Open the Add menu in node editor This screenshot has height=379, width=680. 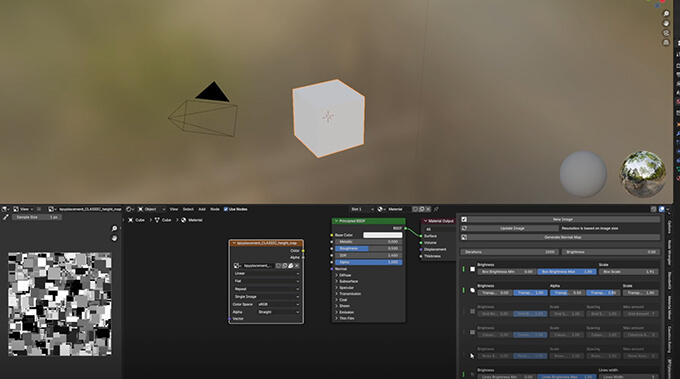[202, 209]
